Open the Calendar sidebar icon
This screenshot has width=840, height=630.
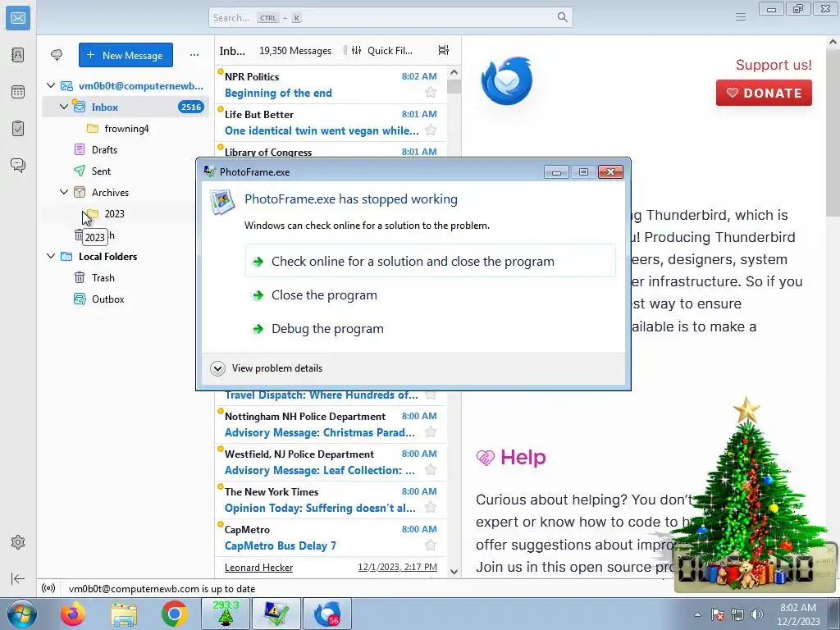18,92
